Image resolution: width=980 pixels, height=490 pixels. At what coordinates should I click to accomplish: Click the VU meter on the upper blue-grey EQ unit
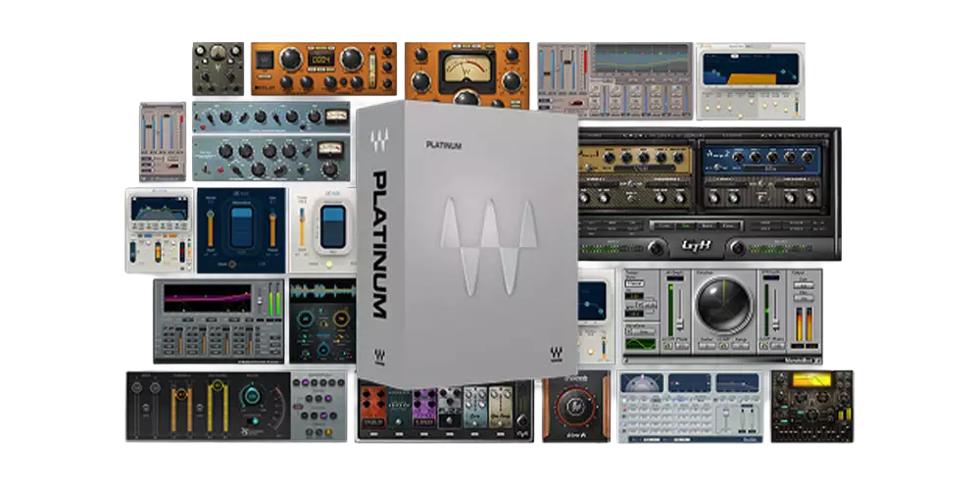(335, 117)
